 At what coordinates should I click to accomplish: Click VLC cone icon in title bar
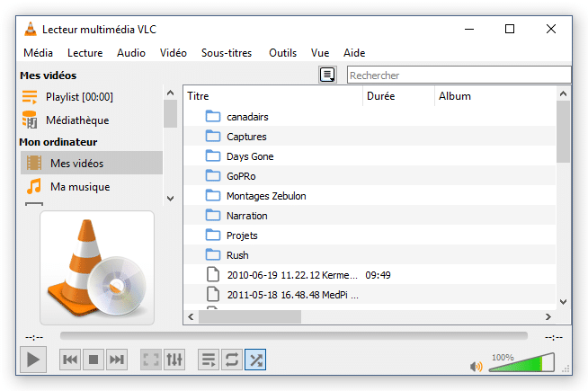[31, 29]
